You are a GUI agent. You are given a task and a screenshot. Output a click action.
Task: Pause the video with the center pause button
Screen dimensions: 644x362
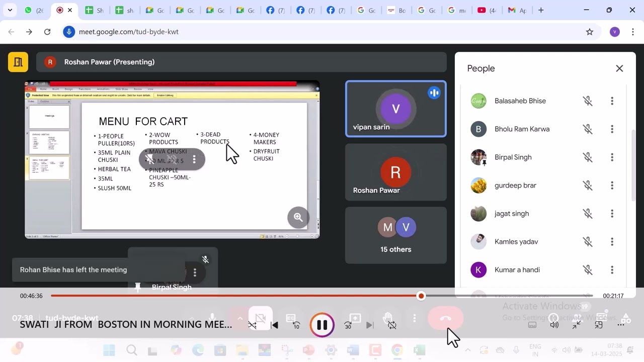pos(322,325)
